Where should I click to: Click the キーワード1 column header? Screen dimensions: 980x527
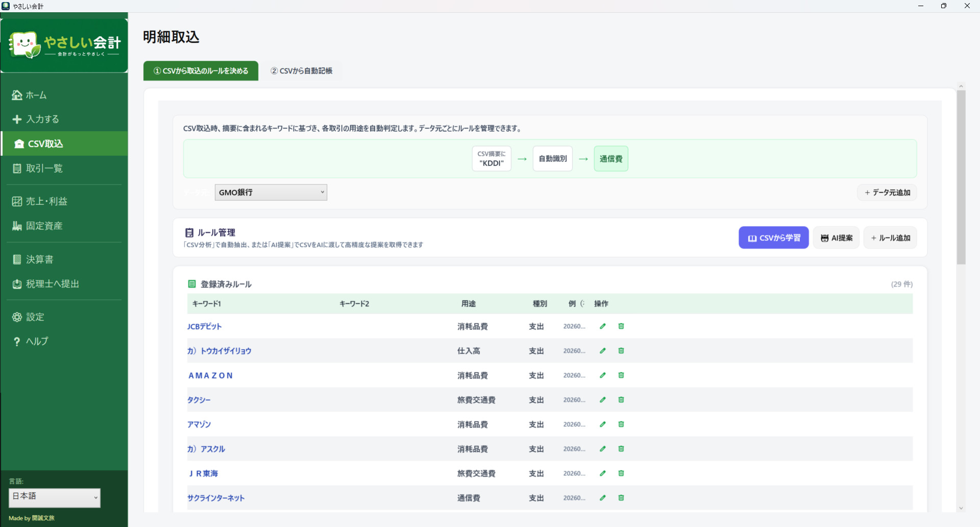[x=206, y=304]
